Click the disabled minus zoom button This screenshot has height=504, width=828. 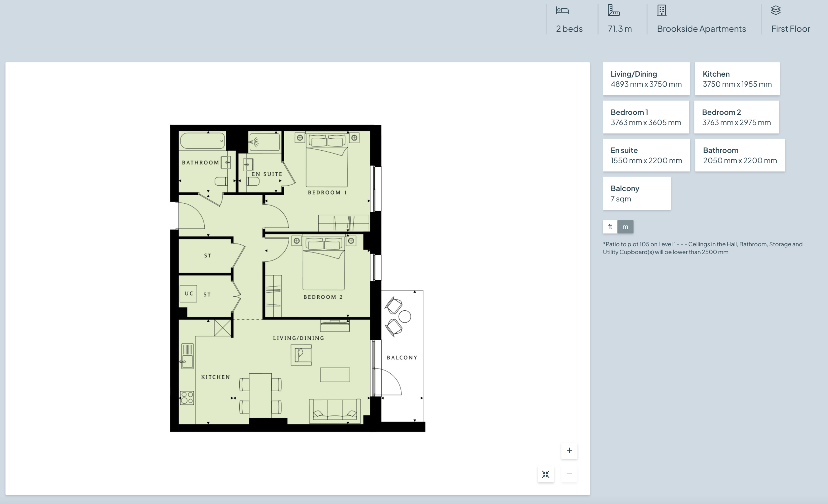[x=569, y=474]
